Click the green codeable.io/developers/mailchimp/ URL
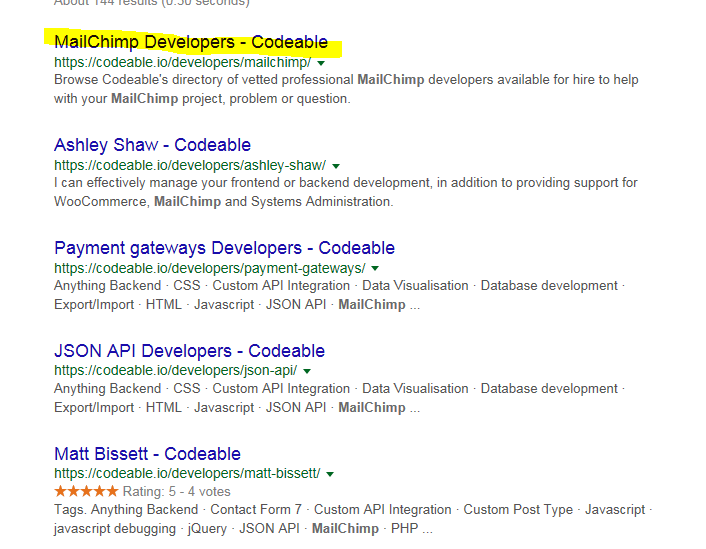 182,62
